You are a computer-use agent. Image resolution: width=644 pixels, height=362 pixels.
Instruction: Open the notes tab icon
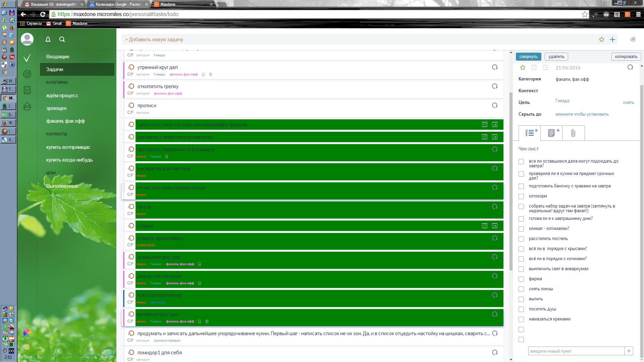click(x=551, y=133)
